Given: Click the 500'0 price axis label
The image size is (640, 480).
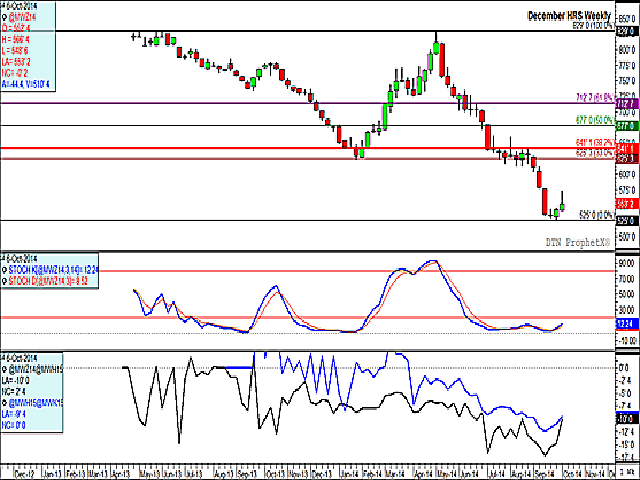Looking at the screenshot, I should click(x=627, y=236).
